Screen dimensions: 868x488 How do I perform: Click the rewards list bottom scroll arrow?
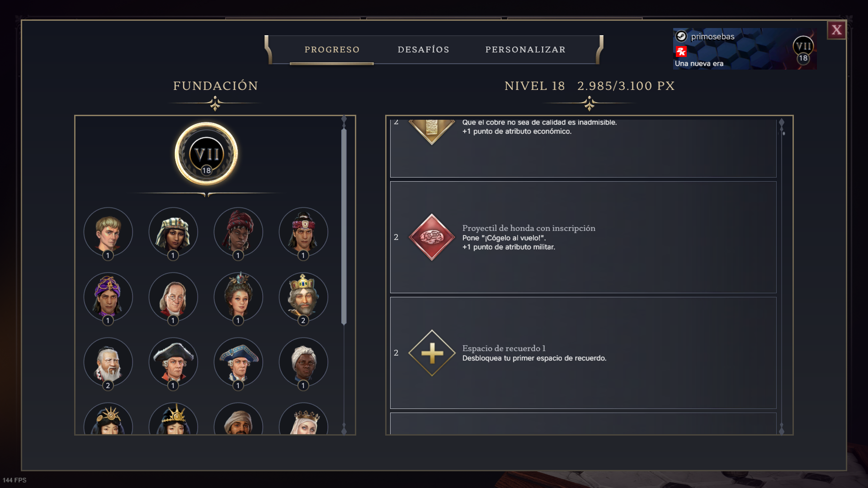782,429
